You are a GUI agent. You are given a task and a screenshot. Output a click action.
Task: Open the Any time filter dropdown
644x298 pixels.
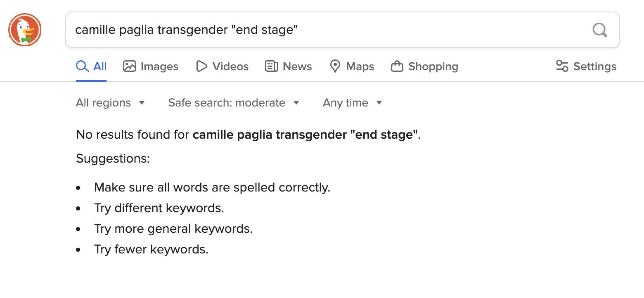[x=353, y=103]
